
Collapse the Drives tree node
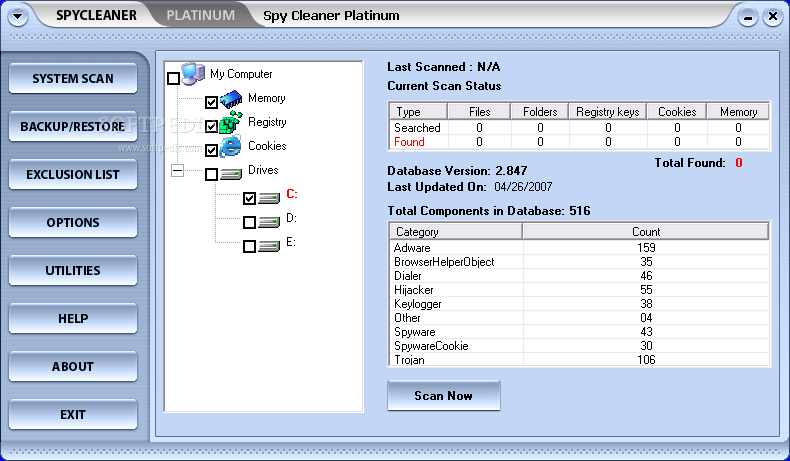(177, 170)
